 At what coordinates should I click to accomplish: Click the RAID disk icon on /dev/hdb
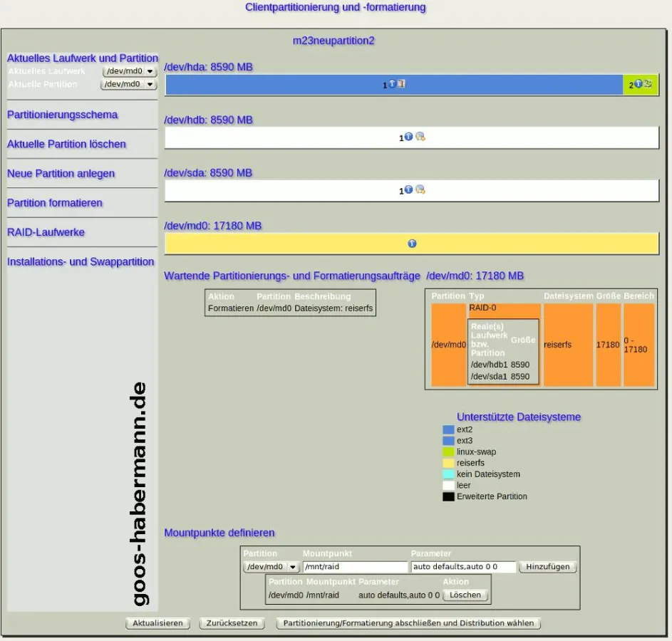tap(420, 137)
